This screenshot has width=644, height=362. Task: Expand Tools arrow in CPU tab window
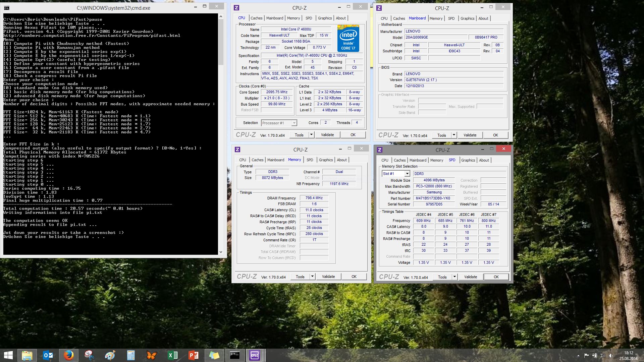[x=311, y=135]
